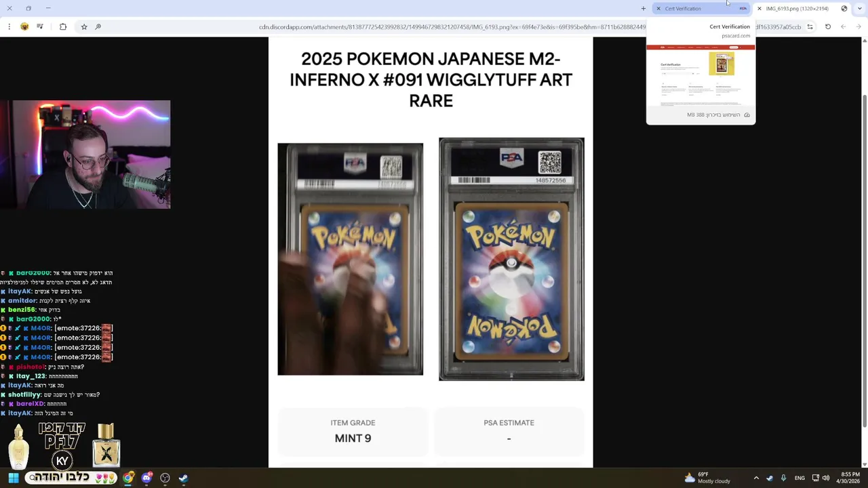Image resolution: width=868 pixels, height=488 pixels.
Task: Click itay_123's chat message
Action: tap(39, 376)
